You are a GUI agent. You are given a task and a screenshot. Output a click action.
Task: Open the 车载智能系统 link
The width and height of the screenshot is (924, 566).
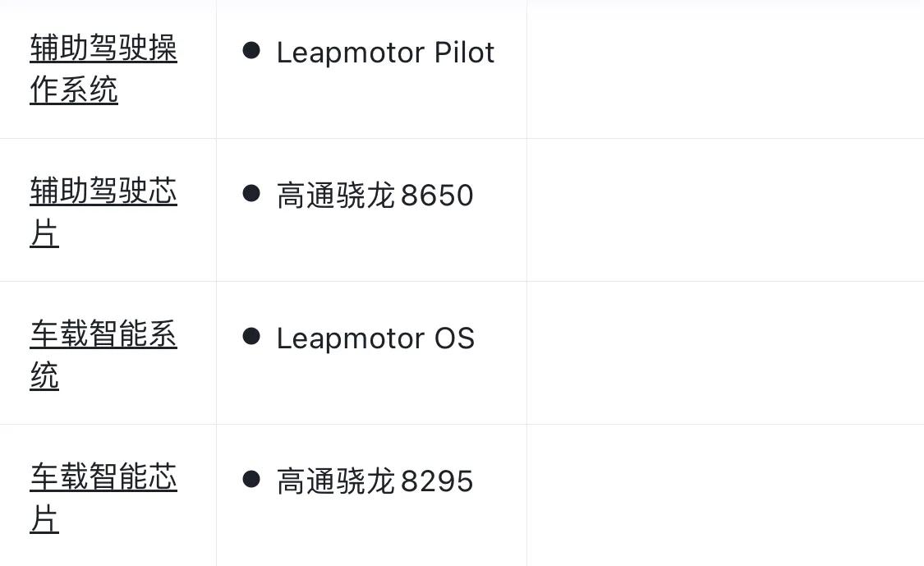pos(103,354)
